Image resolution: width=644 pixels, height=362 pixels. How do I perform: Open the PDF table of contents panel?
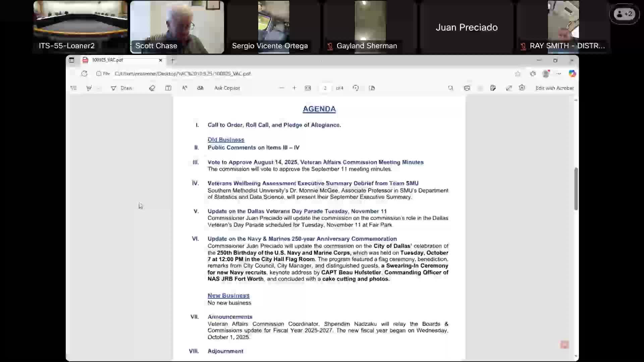pyautogui.click(x=74, y=88)
